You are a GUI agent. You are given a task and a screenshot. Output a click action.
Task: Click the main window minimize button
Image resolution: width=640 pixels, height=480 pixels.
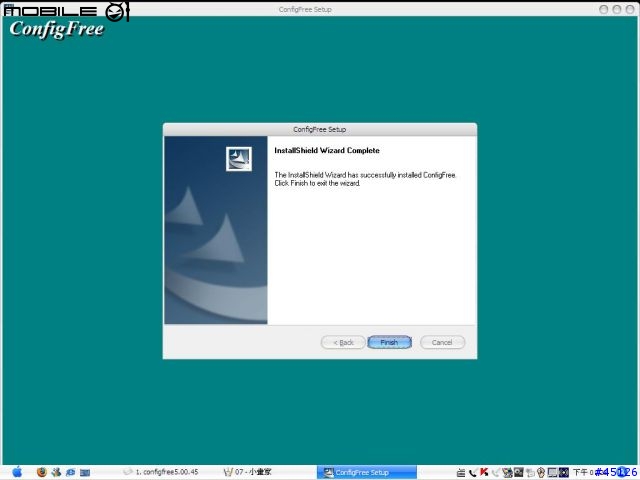click(x=604, y=9)
